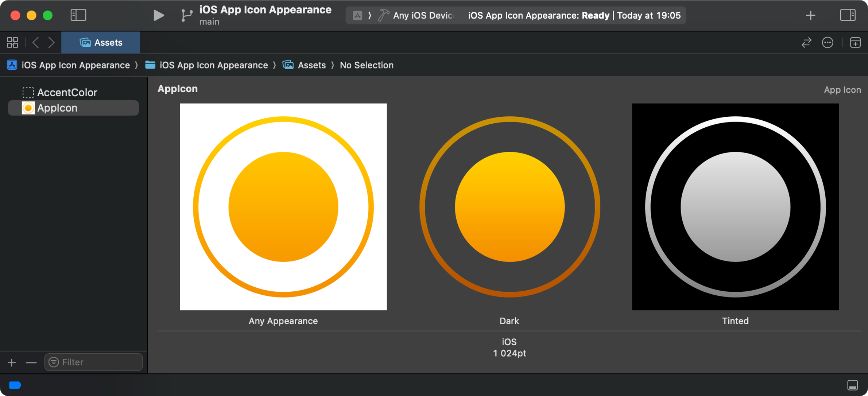This screenshot has height=396, width=868.
Task: Click the plus Library button
Action: click(811, 15)
